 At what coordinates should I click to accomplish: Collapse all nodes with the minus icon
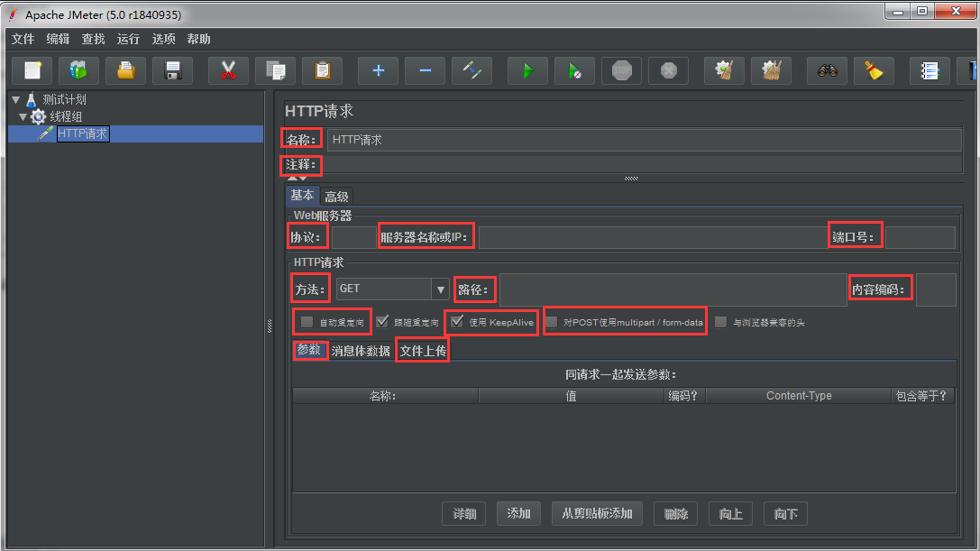click(x=425, y=70)
